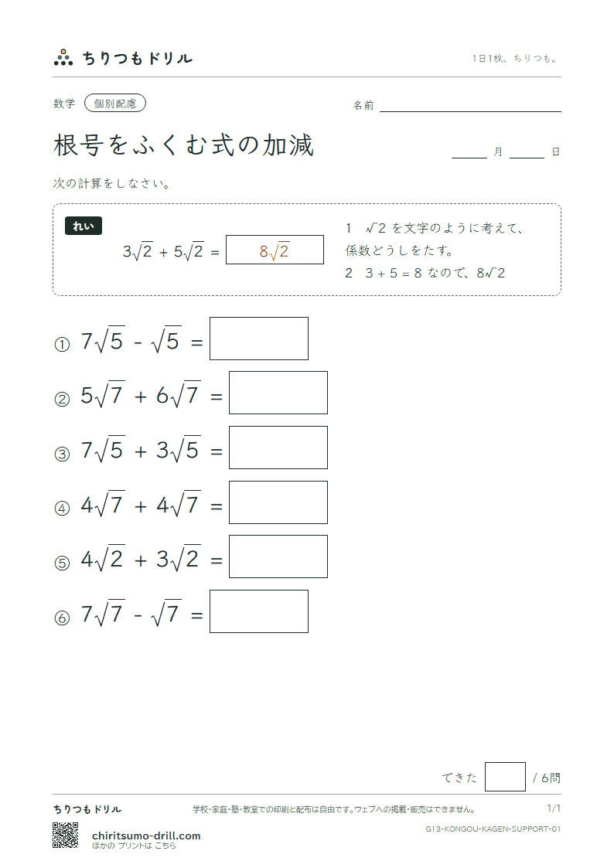Select answer box for problem ③ 7√5 + 3√5
The image size is (614, 868).
click(x=278, y=448)
